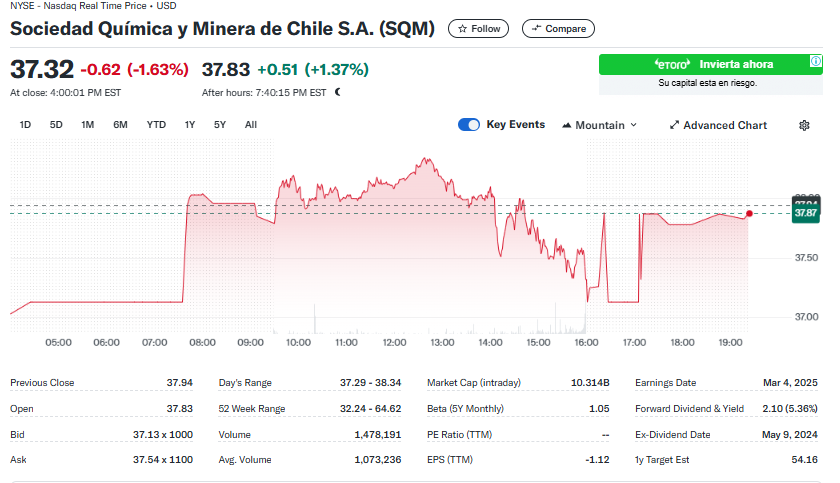Select the 6M time range
Screen dimensions: 840x483
tap(121, 125)
